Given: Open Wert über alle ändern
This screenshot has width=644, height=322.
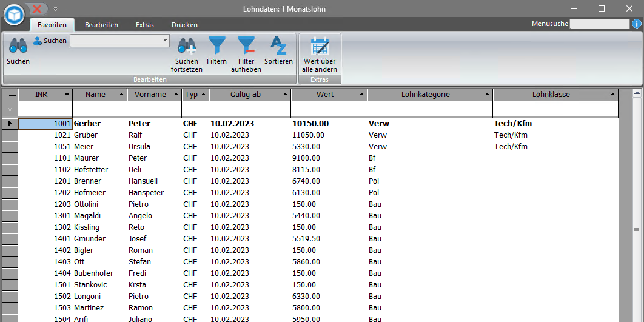Looking at the screenshot, I should [x=320, y=46].
